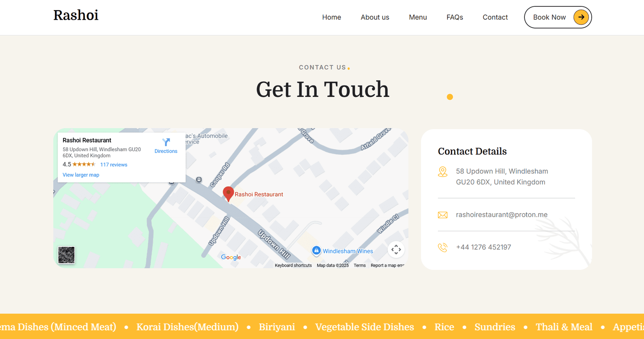Viewport: 644px width, 339px height.
Task: Open the 117 reviews link
Action: click(x=114, y=165)
